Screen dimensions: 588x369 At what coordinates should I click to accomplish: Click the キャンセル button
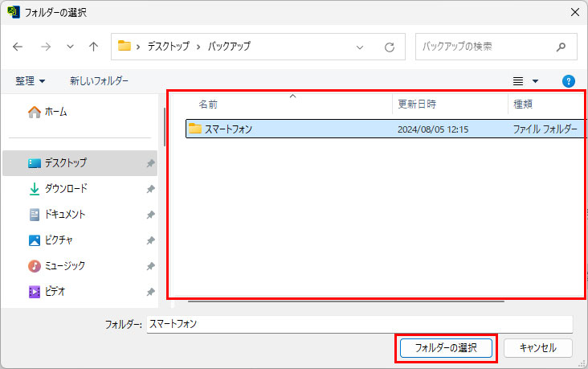click(537, 348)
